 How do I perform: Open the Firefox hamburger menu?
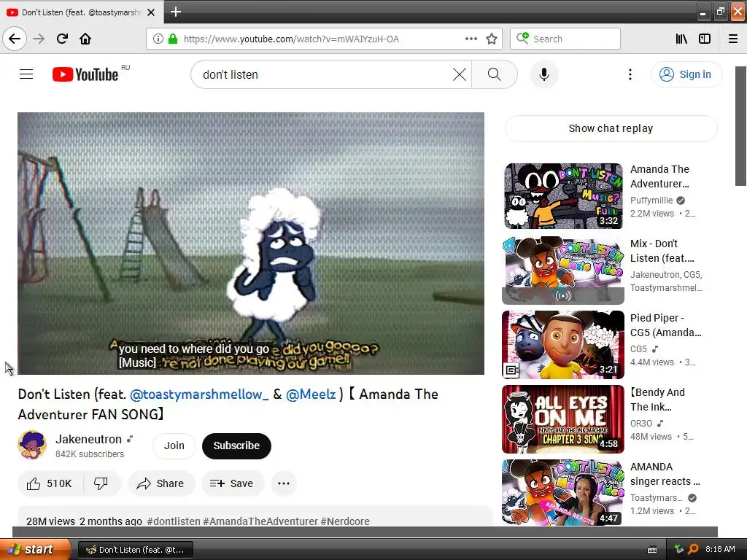pyautogui.click(x=733, y=39)
